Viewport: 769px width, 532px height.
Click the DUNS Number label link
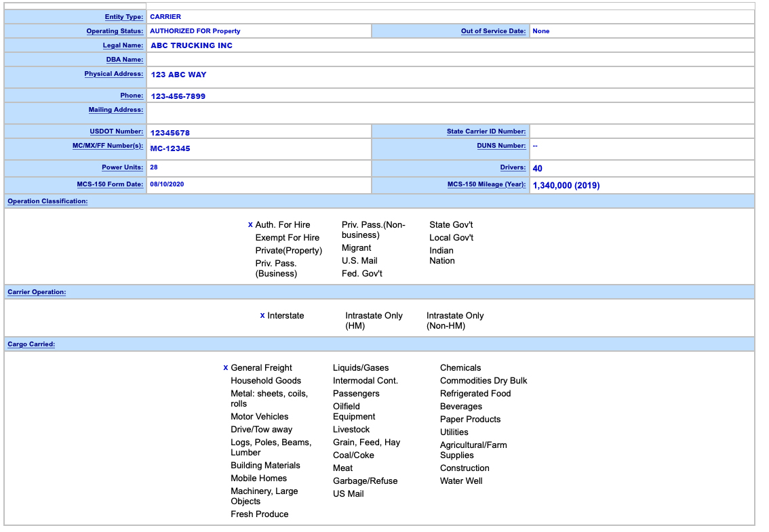(500, 146)
